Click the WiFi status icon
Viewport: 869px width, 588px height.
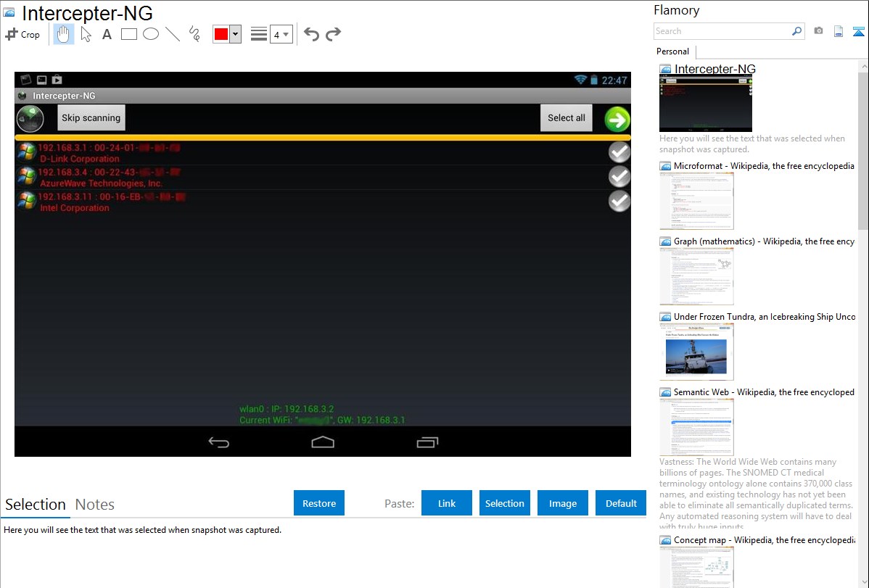click(580, 80)
